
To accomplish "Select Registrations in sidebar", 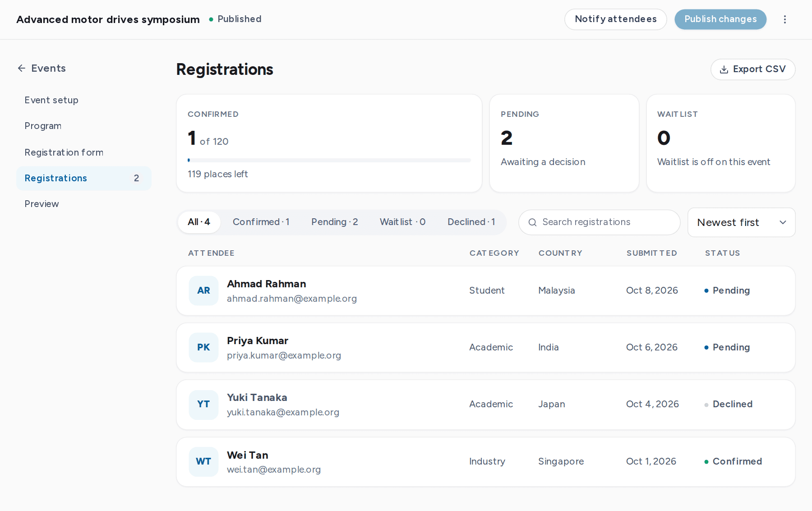I will click(84, 179).
